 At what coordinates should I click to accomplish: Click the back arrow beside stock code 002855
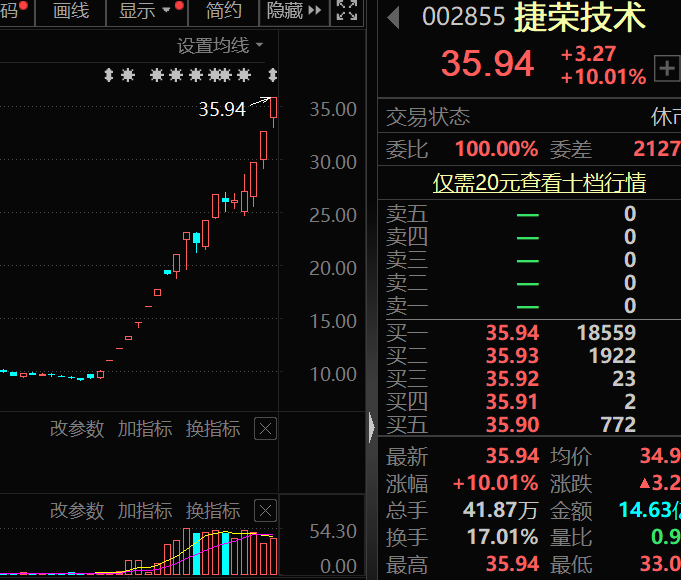[x=393, y=18]
